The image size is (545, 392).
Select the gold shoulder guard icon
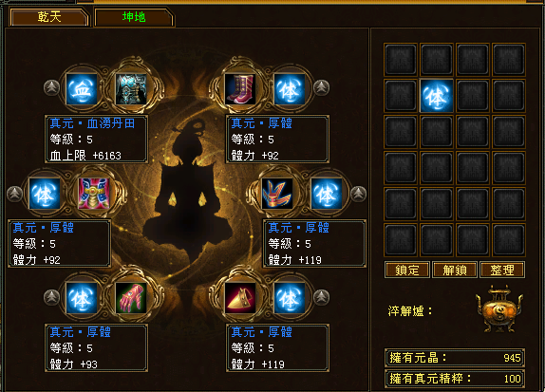(240, 298)
